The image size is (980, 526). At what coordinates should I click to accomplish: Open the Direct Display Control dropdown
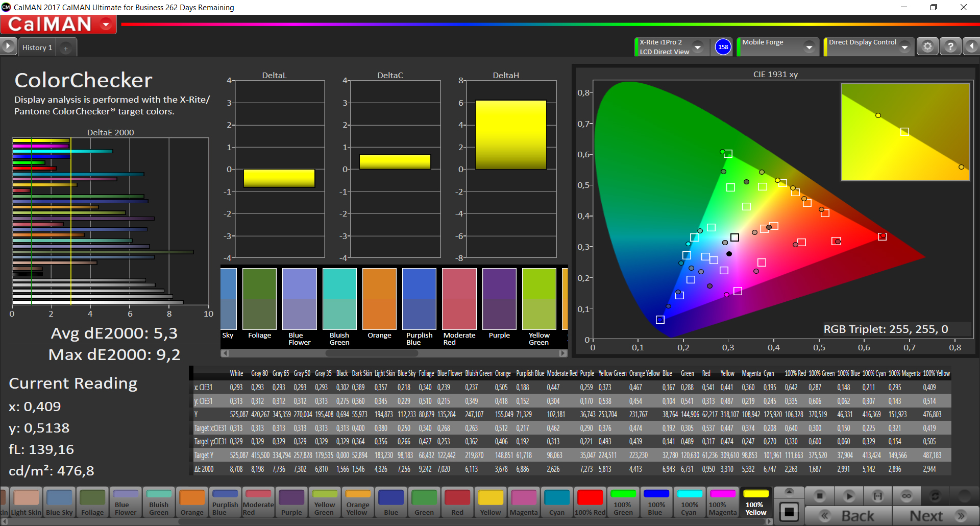pos(904,47)
